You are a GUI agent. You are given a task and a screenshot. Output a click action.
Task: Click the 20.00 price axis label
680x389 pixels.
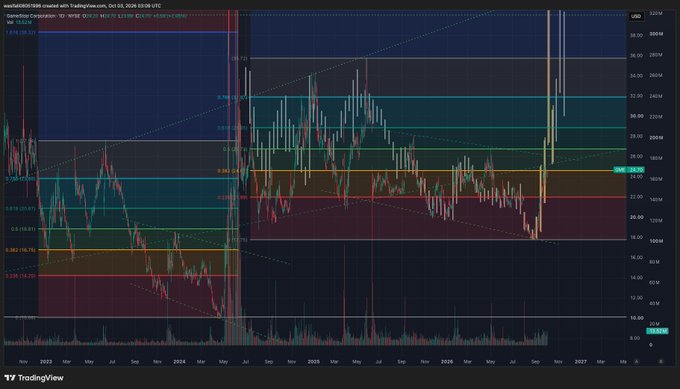(x=637, y=217)
